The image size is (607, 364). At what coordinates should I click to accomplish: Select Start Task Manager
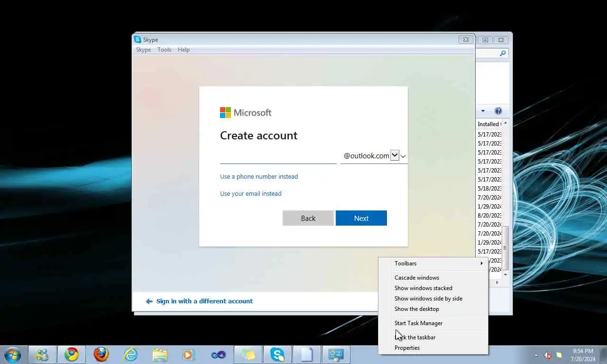[433, 323]
